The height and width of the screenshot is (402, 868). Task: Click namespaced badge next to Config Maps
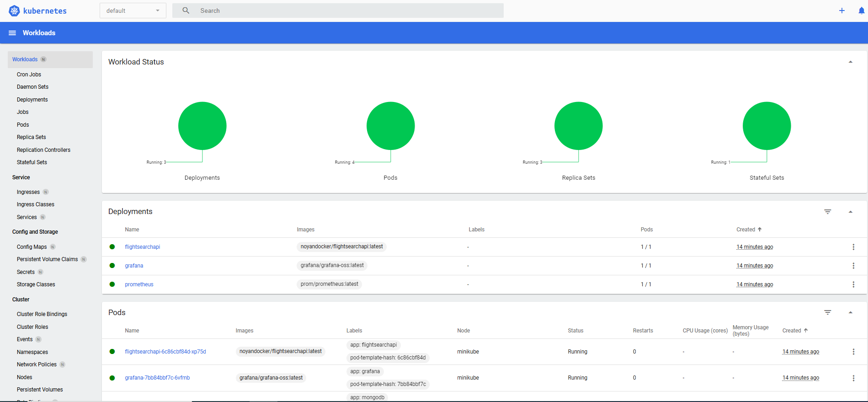click(53, 247)
